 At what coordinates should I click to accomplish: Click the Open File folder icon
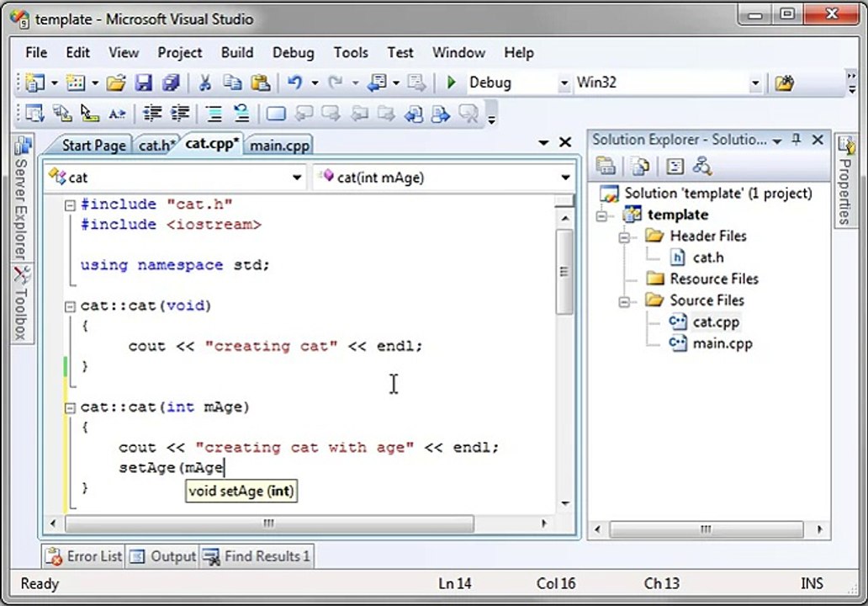[x=116, y=83]
